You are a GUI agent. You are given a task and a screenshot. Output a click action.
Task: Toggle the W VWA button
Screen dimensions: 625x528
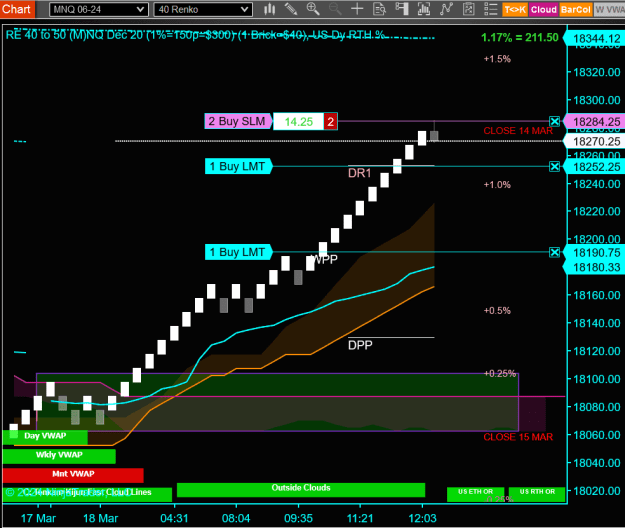click(x=609, y=10)
